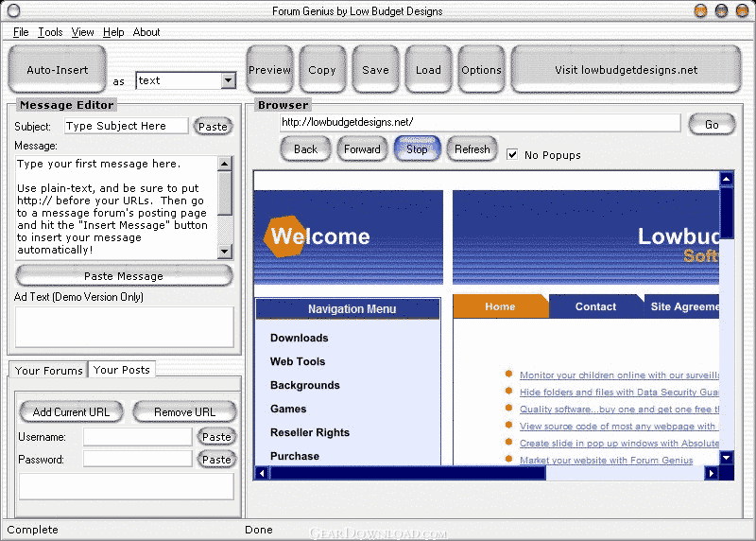The image size is (756, 541).
Task: Click inside the Message text area
Action: point(116,207)
